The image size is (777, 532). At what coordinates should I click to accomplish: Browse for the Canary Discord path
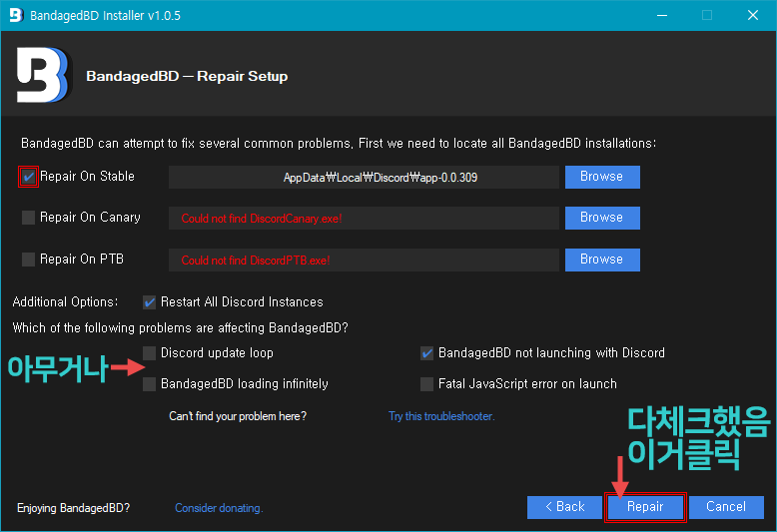point(602,218)
